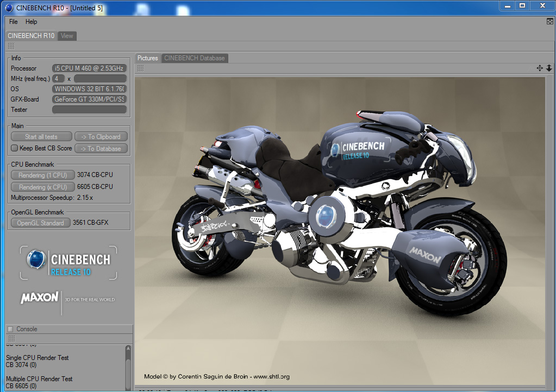
Task: Click the 6605 CB-CPU score text
Action: tap(95, 187)
